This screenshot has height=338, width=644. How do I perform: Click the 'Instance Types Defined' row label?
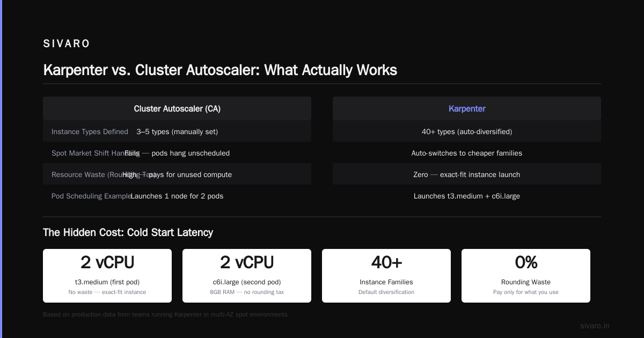90,131
